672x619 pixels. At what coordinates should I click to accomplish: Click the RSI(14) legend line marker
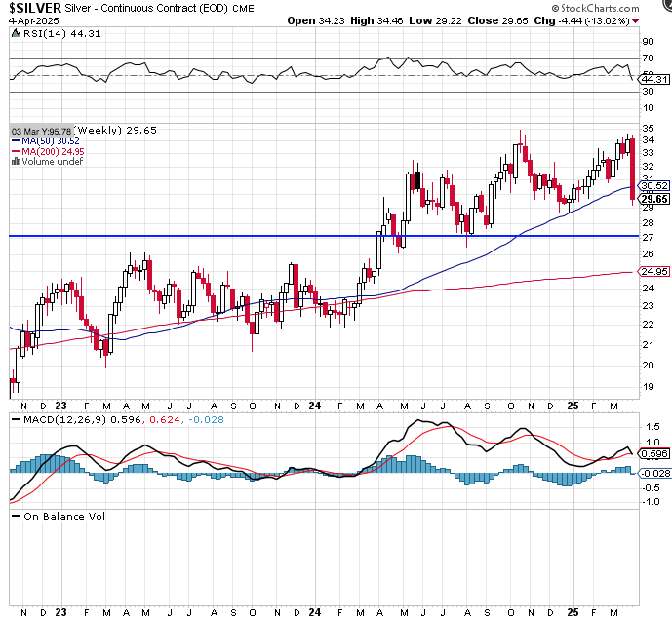[15, 43]
